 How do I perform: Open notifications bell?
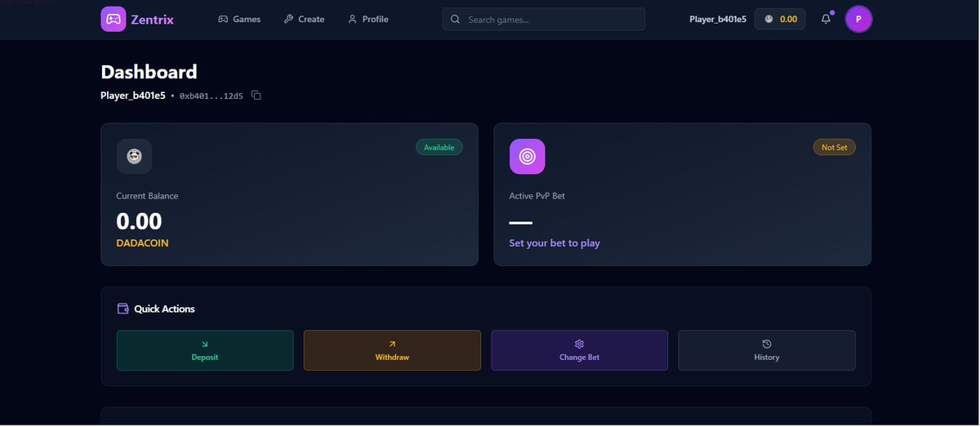point(826,19)
